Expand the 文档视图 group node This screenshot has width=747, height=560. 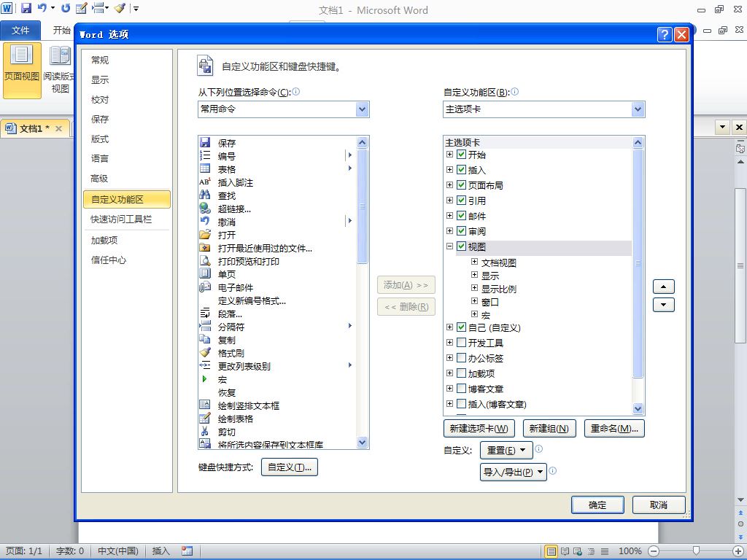(474, 262)
